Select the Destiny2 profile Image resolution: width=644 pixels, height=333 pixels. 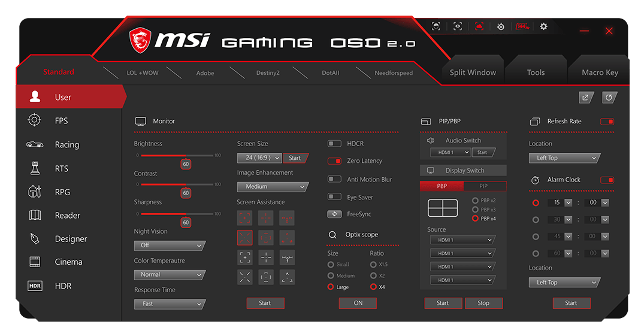pos(268,73)
